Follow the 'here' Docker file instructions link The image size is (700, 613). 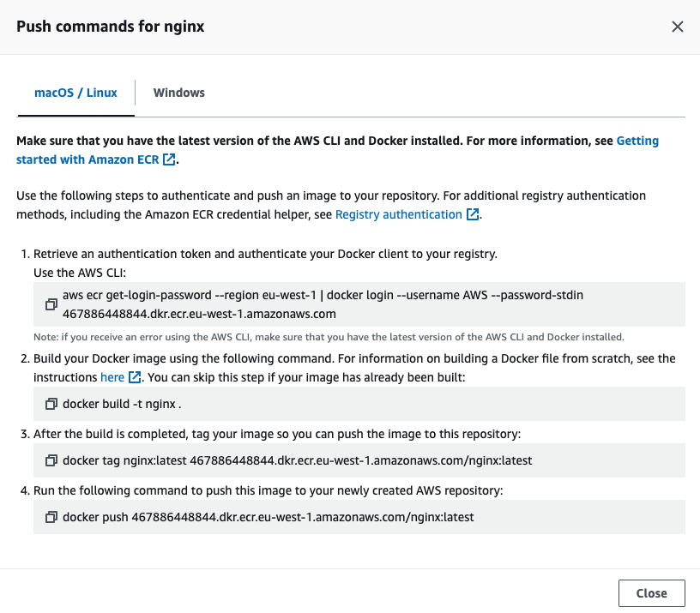(112, 377)
